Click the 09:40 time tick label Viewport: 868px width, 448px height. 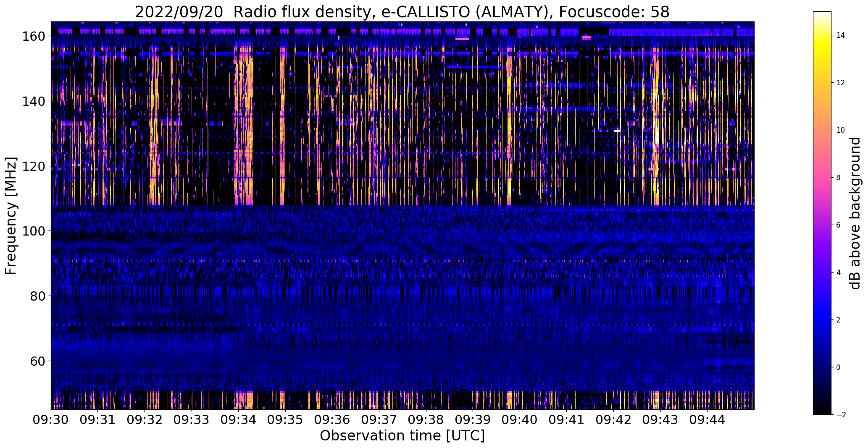(x=520, y=420)
